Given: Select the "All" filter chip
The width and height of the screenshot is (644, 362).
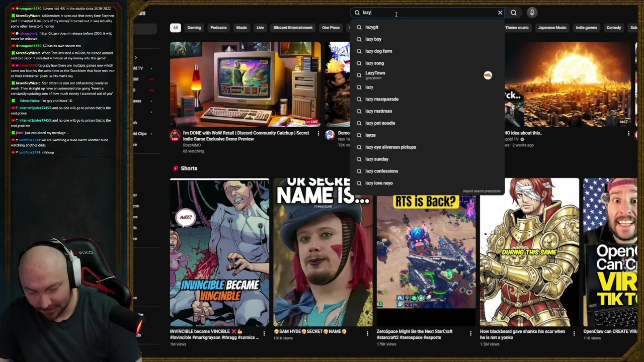Looking at the screenshot, I should click(175, 28).
